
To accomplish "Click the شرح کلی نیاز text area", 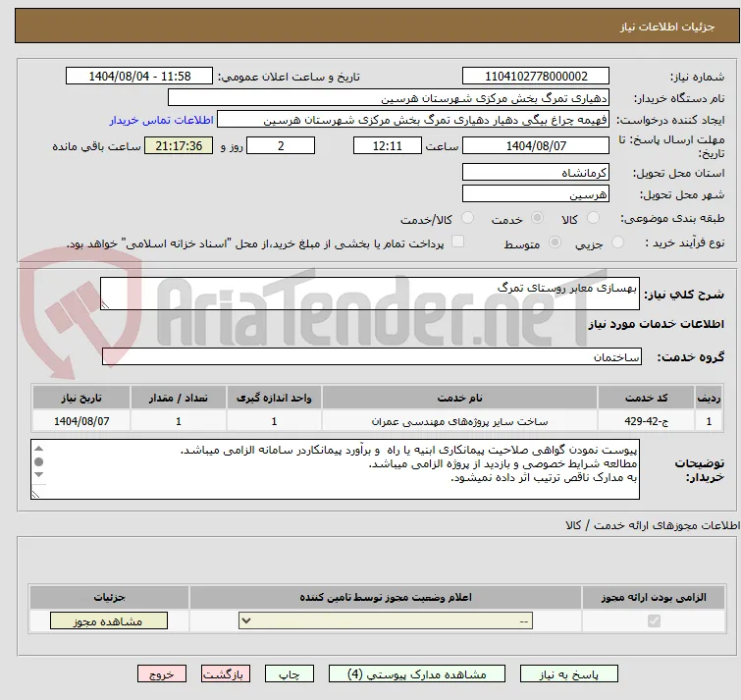I will click(x=370, y=294).
